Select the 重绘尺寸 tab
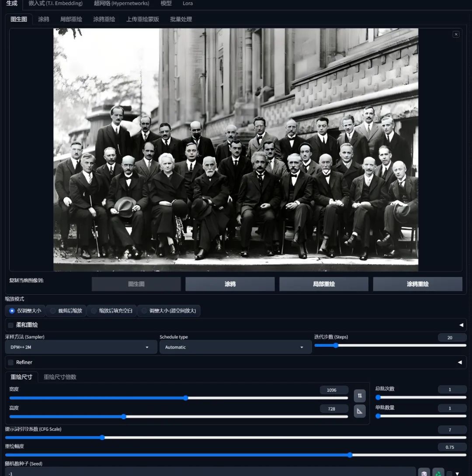The image size is (472, 476). [21, 377]
